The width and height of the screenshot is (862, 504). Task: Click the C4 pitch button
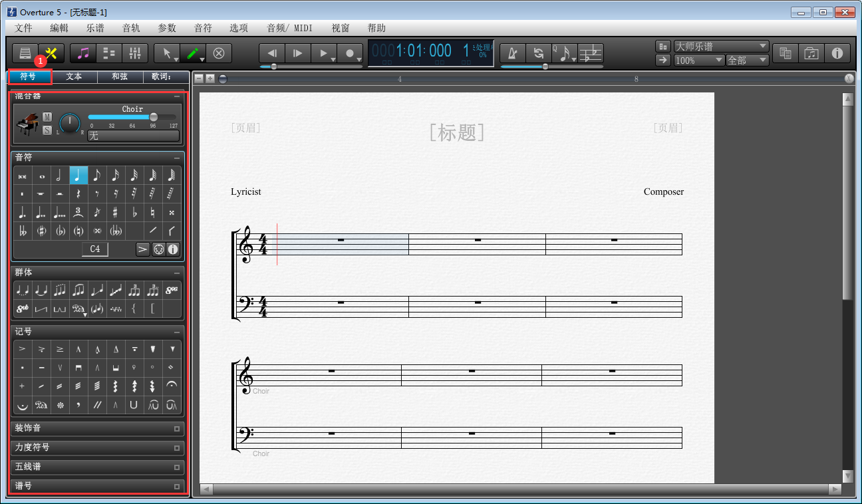[x=95, y=249]
